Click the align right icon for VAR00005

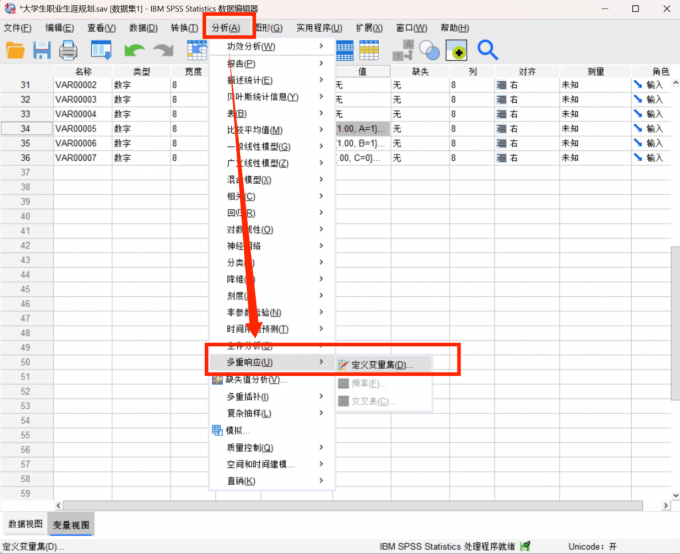click(501, 129)
